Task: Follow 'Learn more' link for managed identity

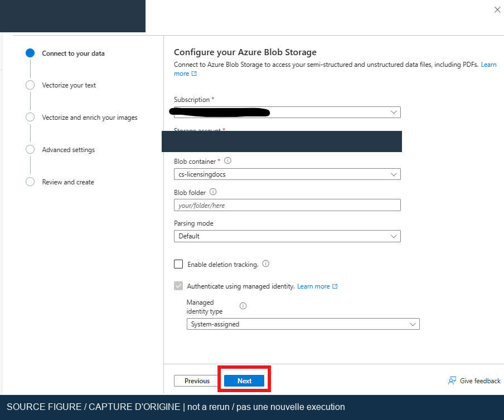Action: pos(313,286)
